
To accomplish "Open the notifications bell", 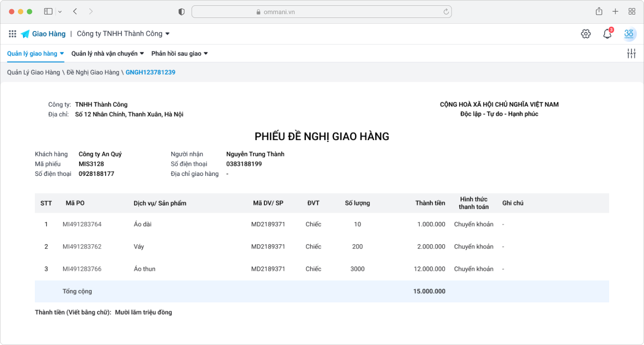I will click(607, 34).
